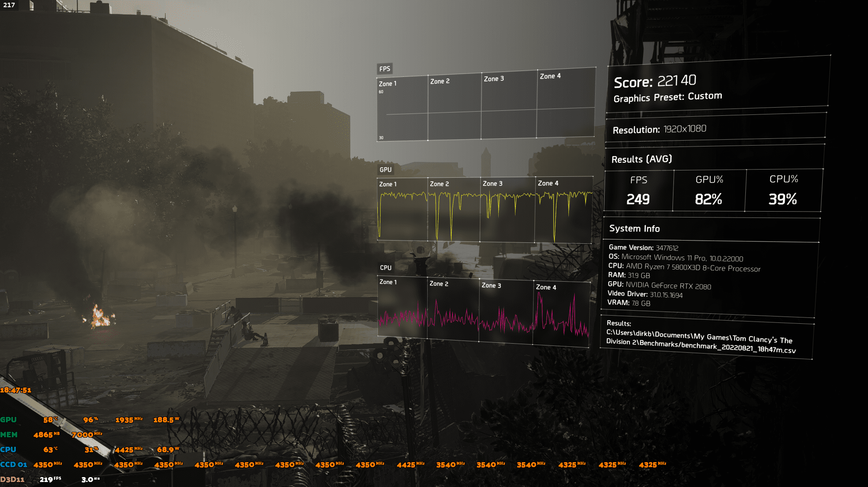Viewport: 868px width, 487px height.
Task: Click the VRAM: 7.8 GB line
Action: [629, 303]
